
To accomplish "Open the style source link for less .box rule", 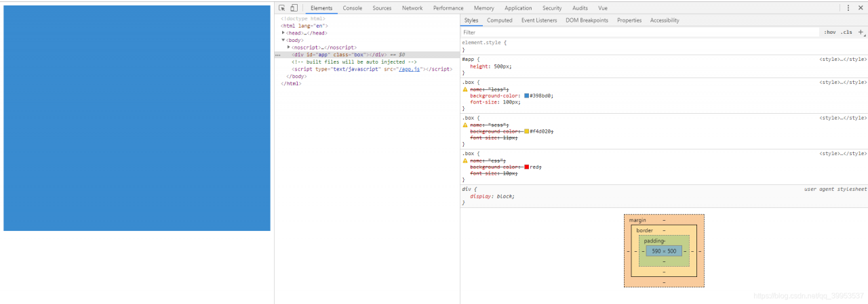I will pos(843,82).
